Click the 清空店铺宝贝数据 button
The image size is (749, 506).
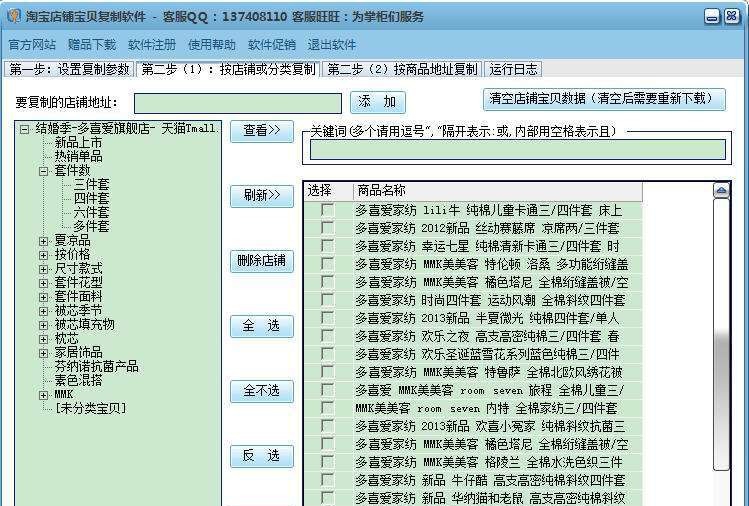tap(604, 99)
